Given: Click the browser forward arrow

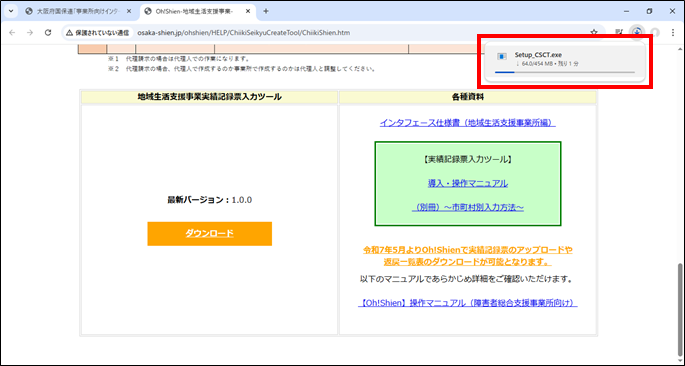Looking at the screenshot, I should pos(30,33).
